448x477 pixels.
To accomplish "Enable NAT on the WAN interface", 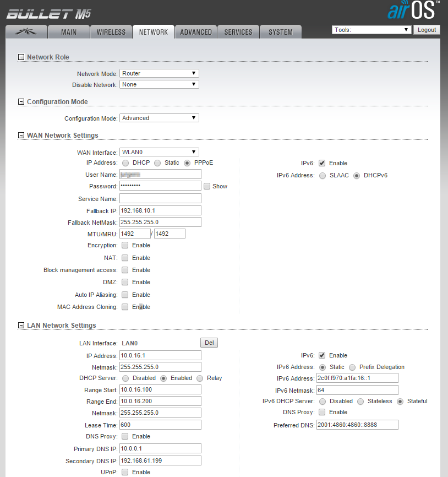I will tap(125, 257).
